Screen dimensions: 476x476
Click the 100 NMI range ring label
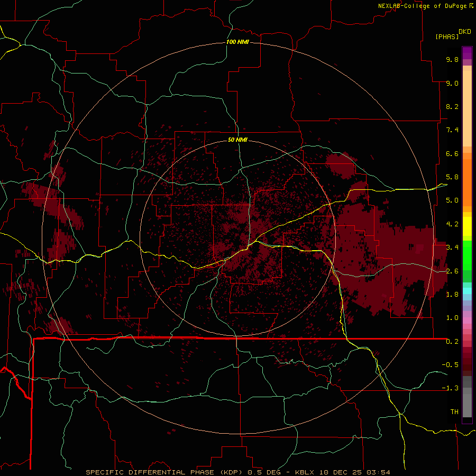[237, 42]
